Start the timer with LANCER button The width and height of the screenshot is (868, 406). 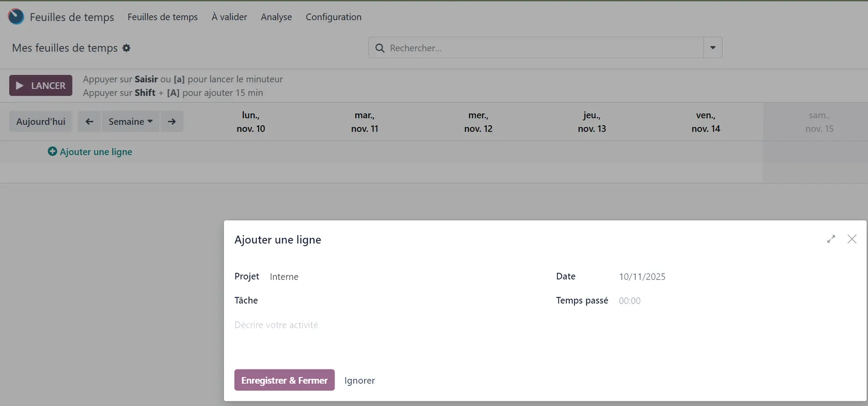41,85
